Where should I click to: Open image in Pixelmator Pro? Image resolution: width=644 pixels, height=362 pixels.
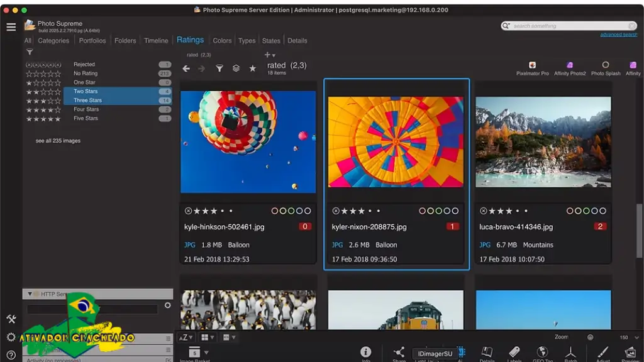coord(532,68)
